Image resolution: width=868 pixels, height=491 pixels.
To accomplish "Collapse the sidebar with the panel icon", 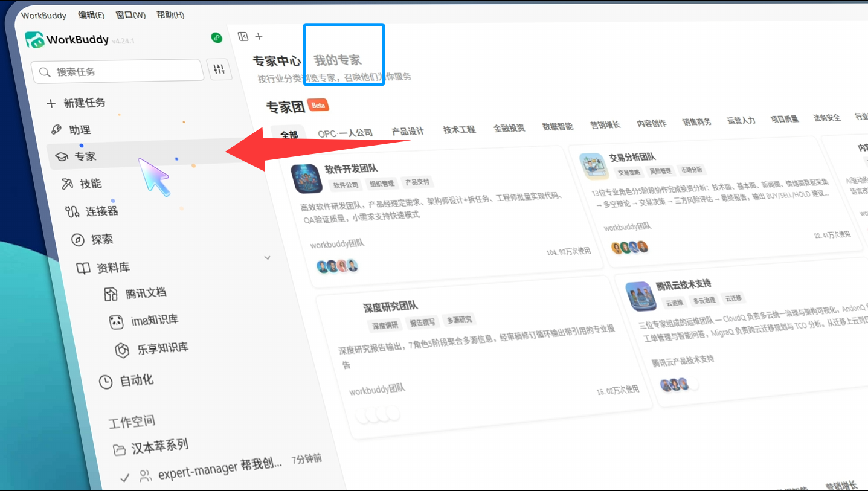I will [x=243, y=36].
